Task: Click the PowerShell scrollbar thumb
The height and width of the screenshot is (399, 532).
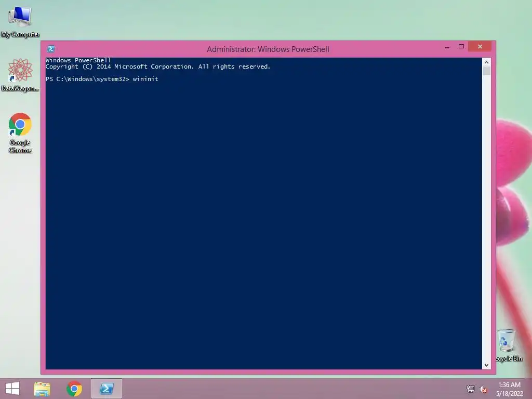Action: [486, 71]
